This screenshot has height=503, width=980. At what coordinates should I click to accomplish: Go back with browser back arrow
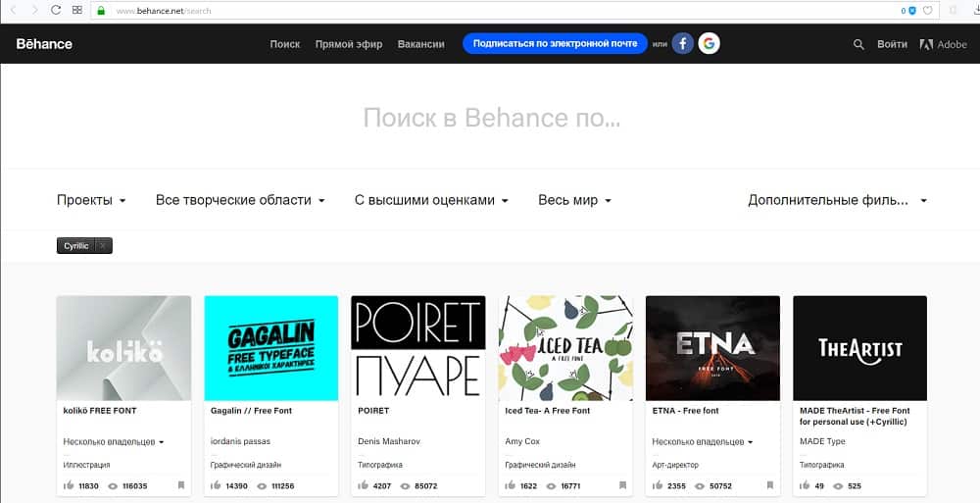tap(13, 10)
